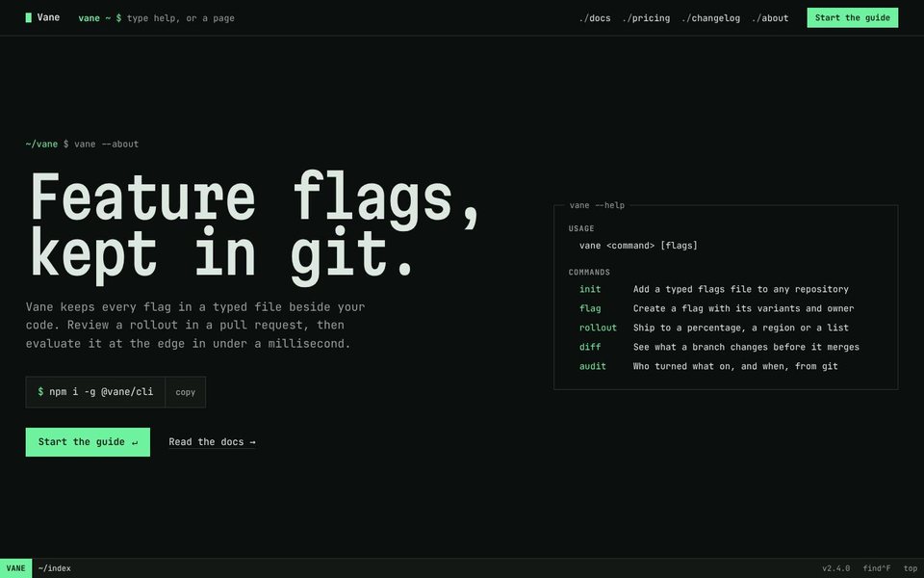Image resolution: width=924 pixels, height=578 pixels.
Task: Focus the 'type help, or a page' command input
Action: tap(181, 18)
